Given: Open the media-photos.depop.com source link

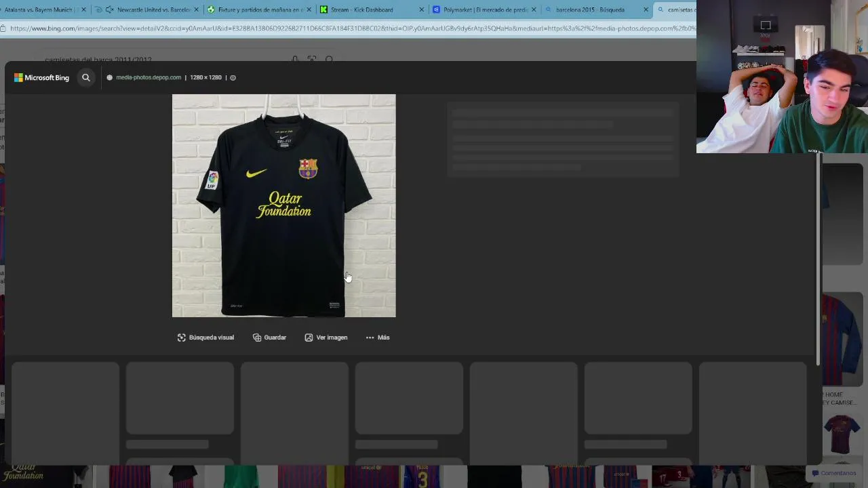Looking at the screenshot, I should [148, 77].
